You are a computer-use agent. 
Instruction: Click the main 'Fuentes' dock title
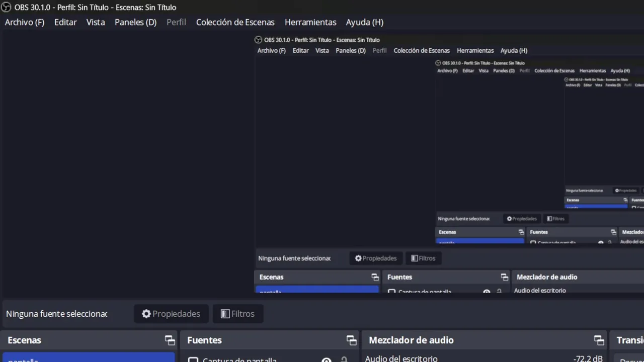click(x=204, y=340)
